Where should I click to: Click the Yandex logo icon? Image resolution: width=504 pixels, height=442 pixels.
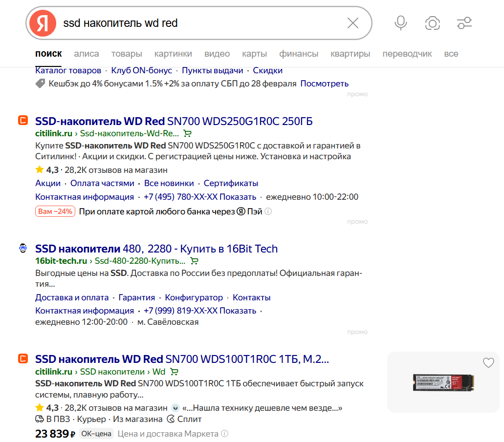(x=43, y=23)
